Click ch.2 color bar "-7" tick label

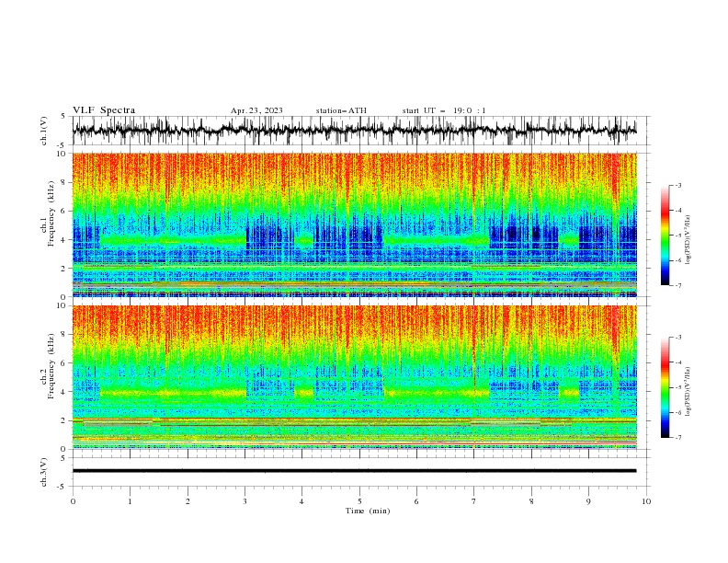coord(678,438)
